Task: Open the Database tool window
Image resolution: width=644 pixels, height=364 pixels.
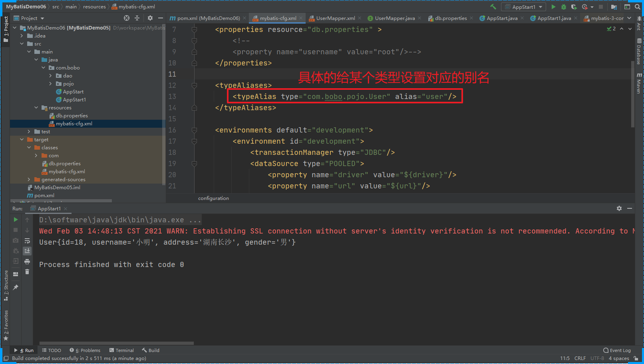Action: [x=639, y=51]
